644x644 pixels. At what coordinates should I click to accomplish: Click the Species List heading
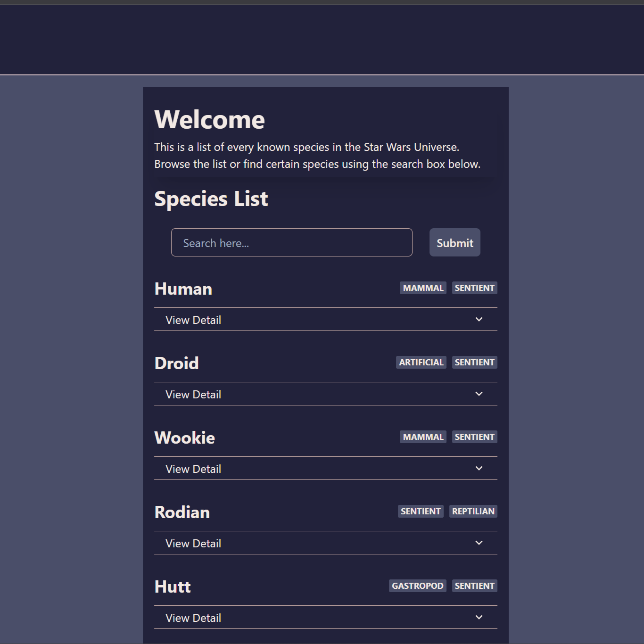(x=211, y=198)
